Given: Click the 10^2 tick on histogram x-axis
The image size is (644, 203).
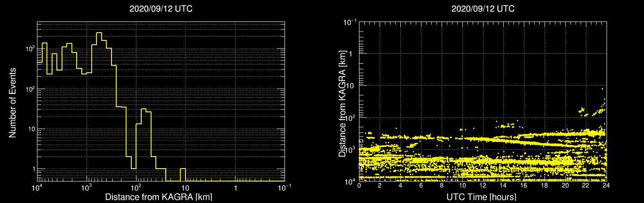Looking at the screenshot, I should [136, 188].
